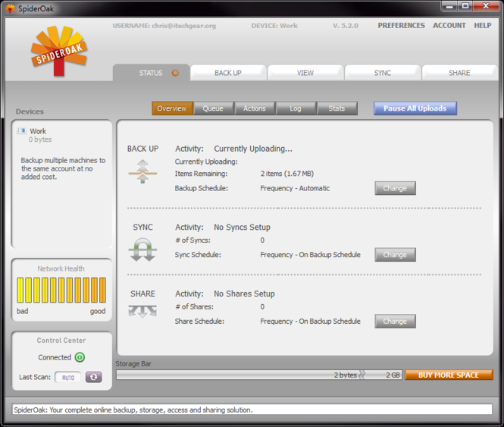Open ACCOUNT settings
504x427 pixels.
(449, 26)
